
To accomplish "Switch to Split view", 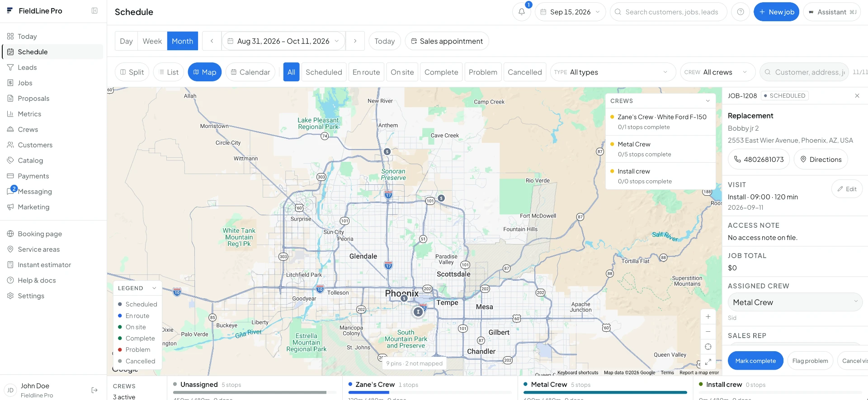I will [x=132, y=72].
